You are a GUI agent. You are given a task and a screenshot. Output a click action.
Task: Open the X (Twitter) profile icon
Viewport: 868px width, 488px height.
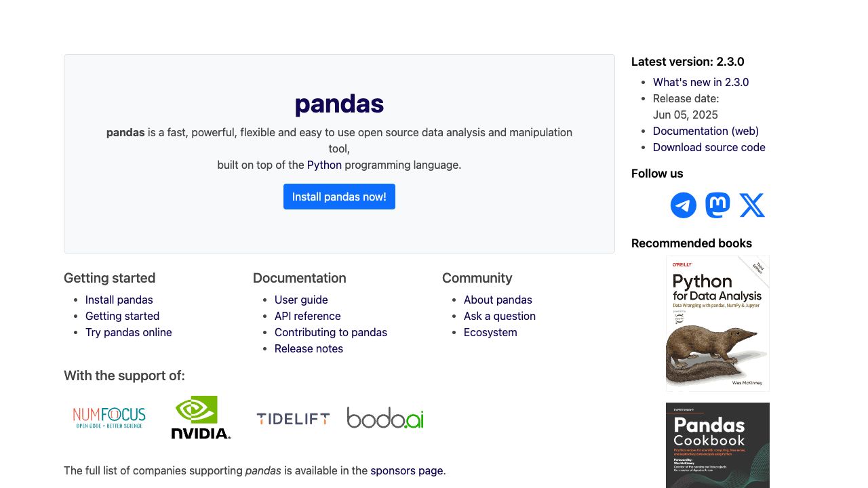pos(752,205)
